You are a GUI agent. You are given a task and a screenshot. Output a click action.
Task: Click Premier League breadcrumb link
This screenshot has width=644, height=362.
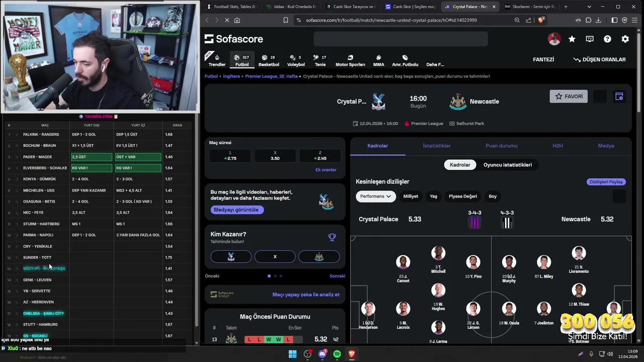272,76
